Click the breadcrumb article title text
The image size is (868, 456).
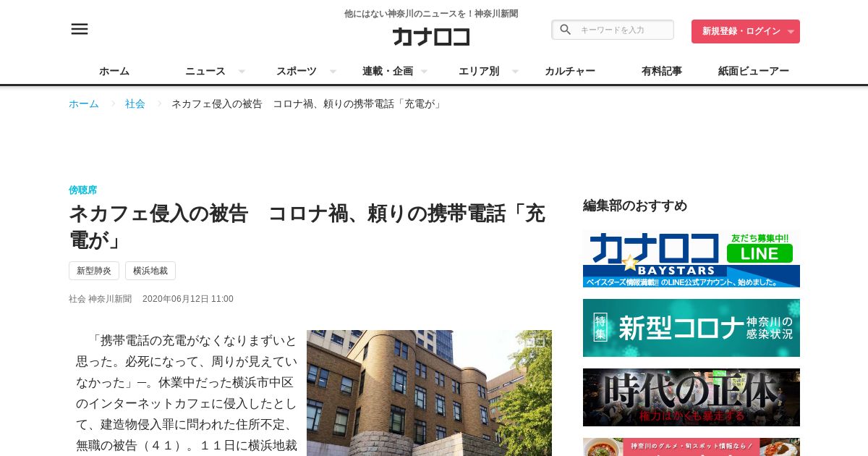click(x=309, y=104)
